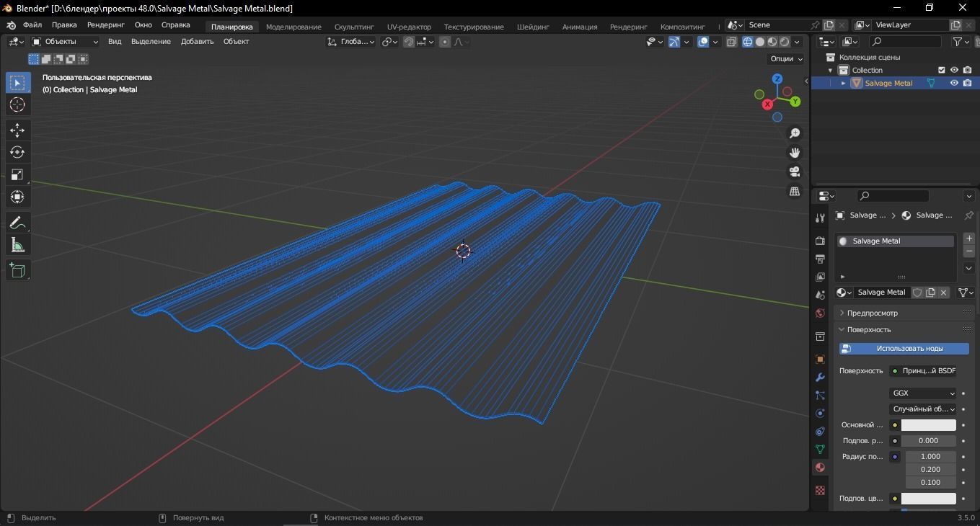
Task: Choose the Move tool in the toolbar
Action: pos(17,130)
